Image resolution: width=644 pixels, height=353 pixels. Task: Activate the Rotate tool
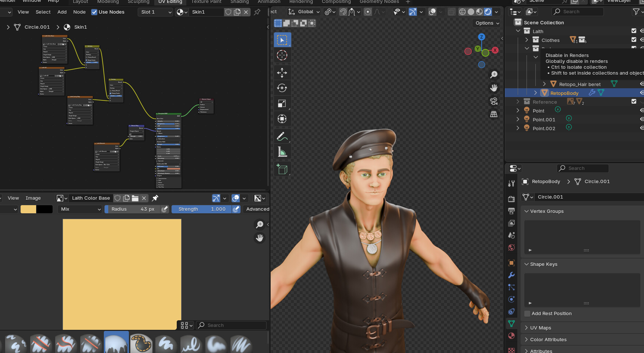[x=282, y=88]
